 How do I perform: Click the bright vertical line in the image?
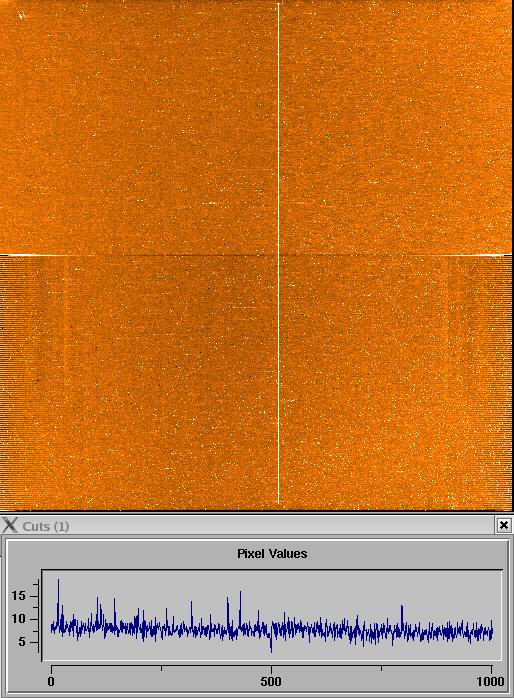pos(279,254)
